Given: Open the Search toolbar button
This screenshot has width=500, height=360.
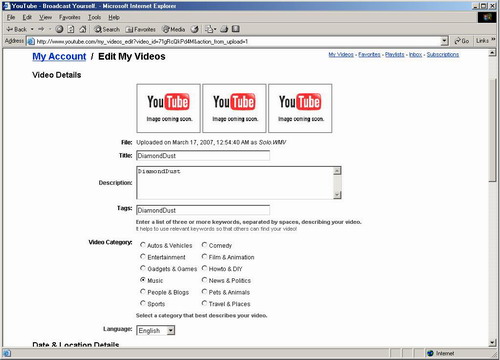Looking at the screenshot, I should [107, 29].
